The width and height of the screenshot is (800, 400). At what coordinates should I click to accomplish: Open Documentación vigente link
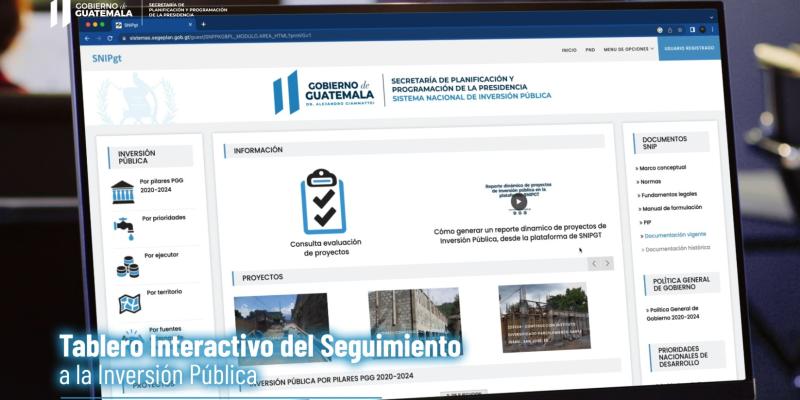coord(674,235)
